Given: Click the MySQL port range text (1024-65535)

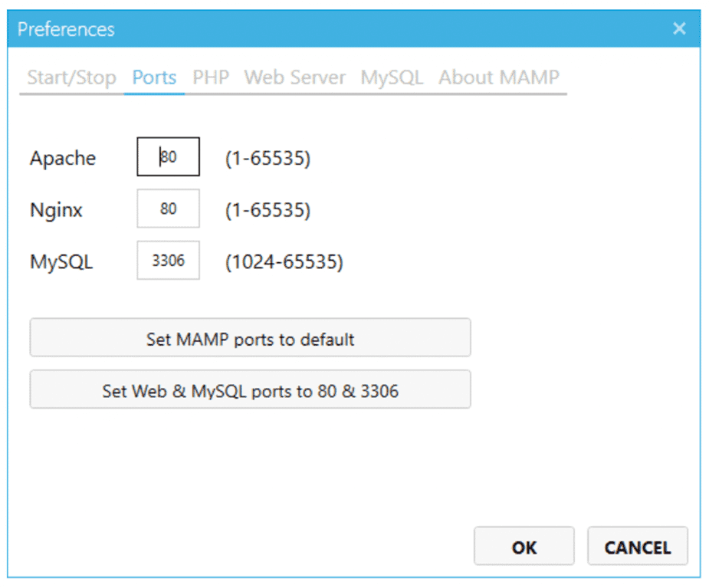Looking at the screenshot, I should point(283,262).
